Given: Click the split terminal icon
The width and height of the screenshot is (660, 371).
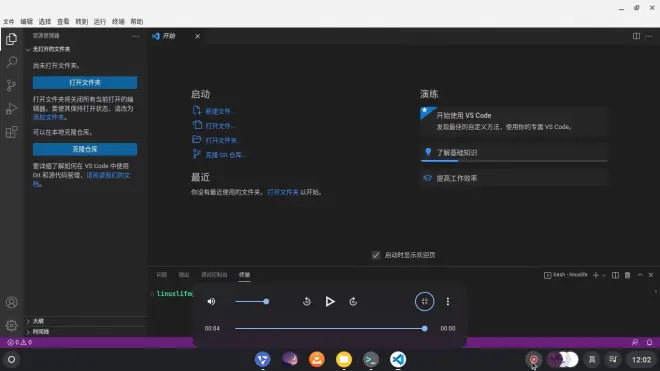Looking at the screenshot, I should pyautogui.click(x=615, y=275).
